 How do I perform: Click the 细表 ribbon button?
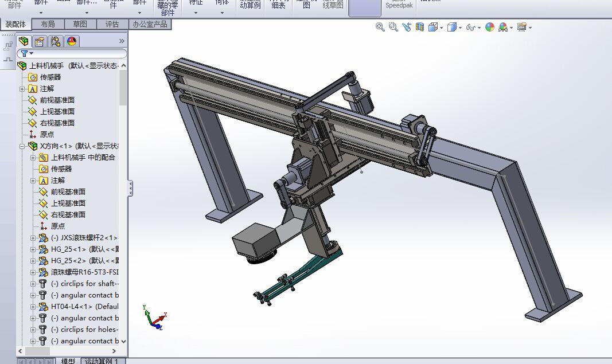coord(278,5)
